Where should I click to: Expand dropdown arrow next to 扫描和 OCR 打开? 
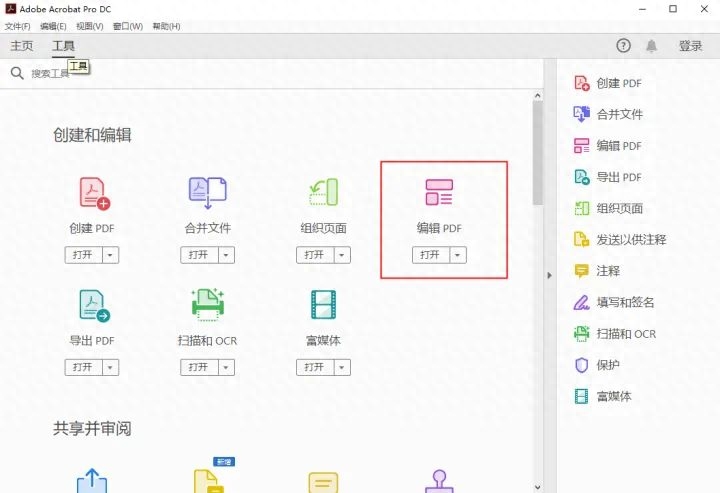coord(226,367)
